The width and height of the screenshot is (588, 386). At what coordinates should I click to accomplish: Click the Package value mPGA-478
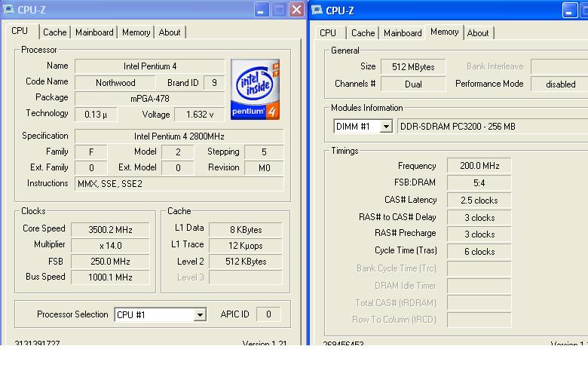coord(149,99)
